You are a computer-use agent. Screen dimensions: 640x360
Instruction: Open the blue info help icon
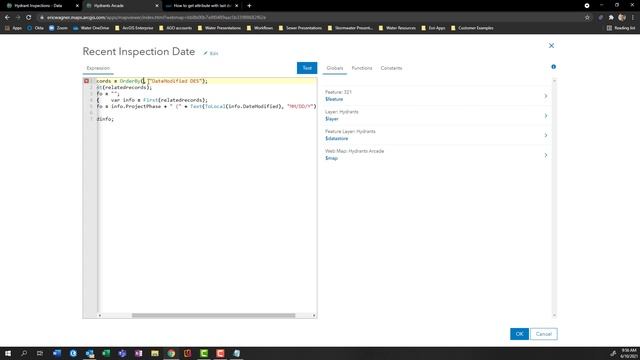553,67
